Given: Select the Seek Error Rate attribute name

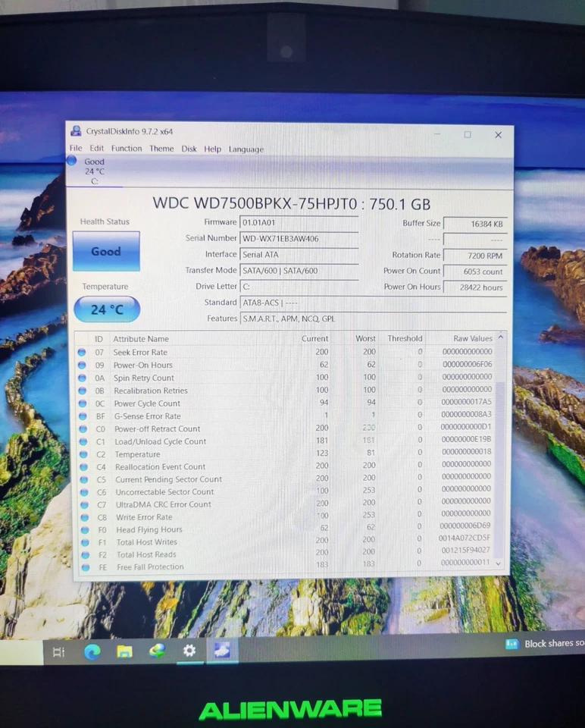Looking at the screenshot, I should click(x=140, y=353).
